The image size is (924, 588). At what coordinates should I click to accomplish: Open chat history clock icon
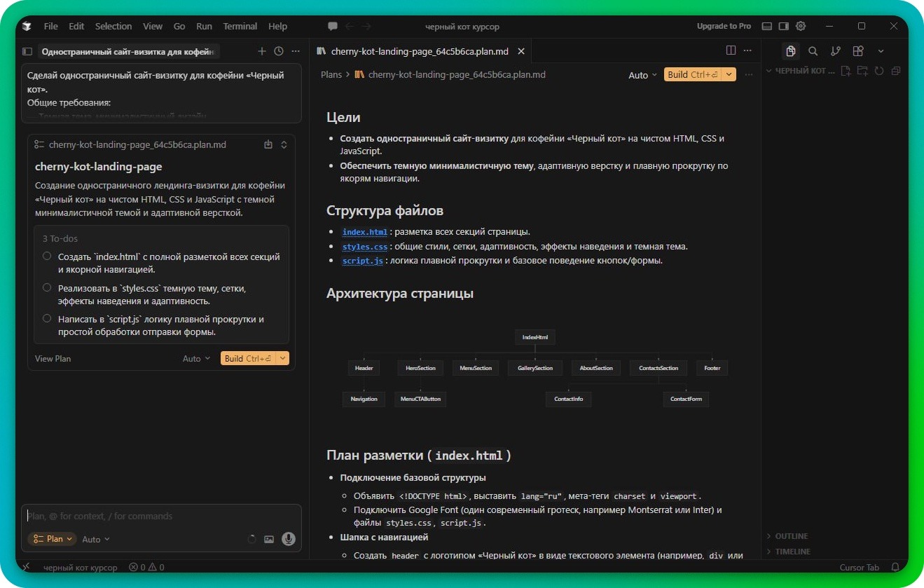[279, 51]
